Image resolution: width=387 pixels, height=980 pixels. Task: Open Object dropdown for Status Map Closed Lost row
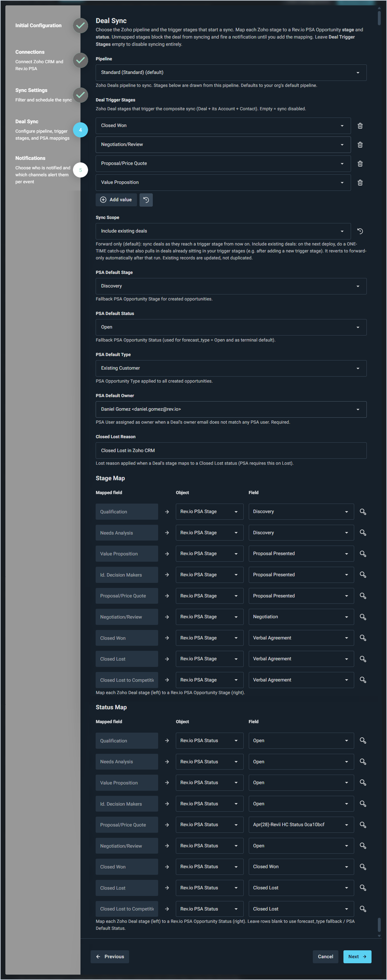(x=210, y=887)
